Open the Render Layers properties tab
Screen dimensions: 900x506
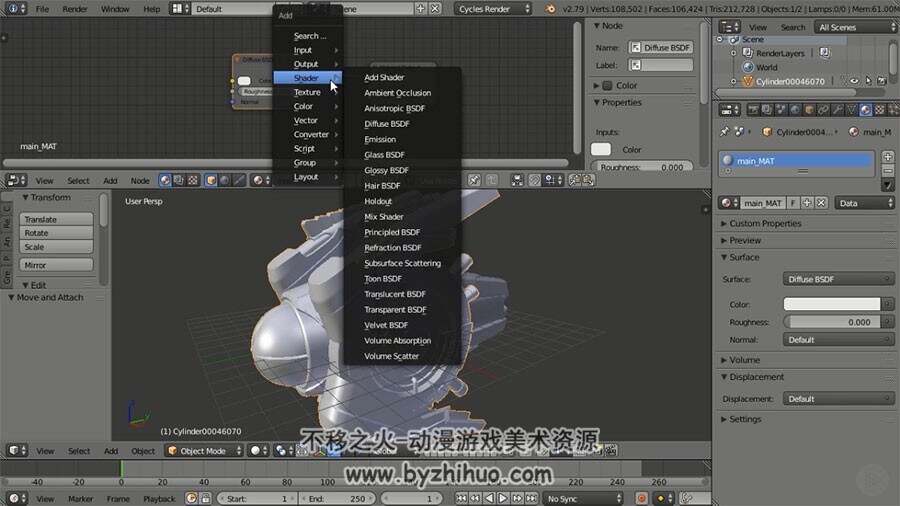click(x=767, y=110)
